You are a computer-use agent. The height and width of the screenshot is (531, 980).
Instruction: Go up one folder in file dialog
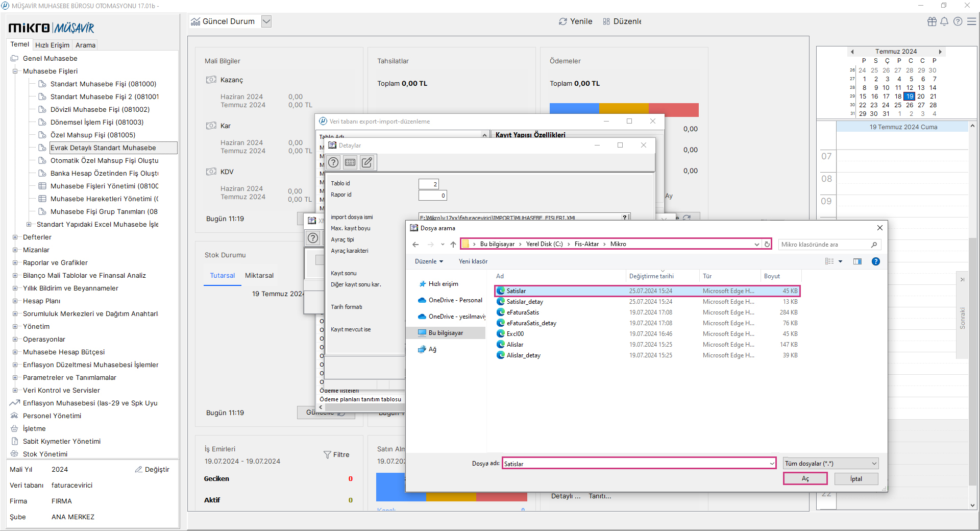point(453,245)
